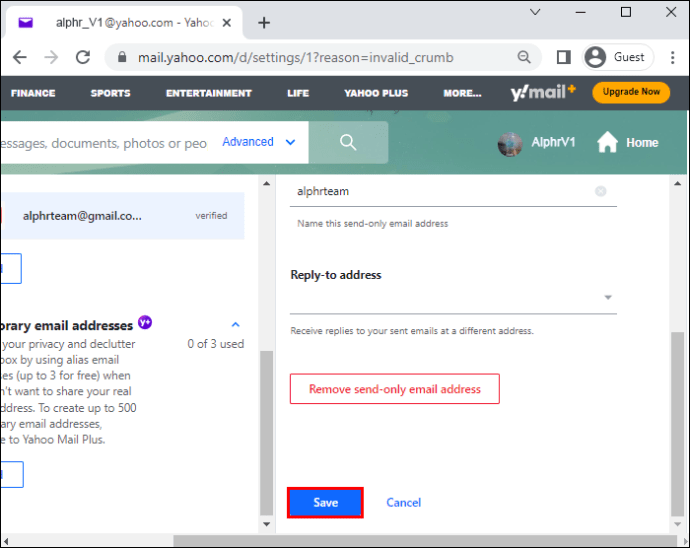
Task: Click the search input field
Action: (x=104, y=143)
